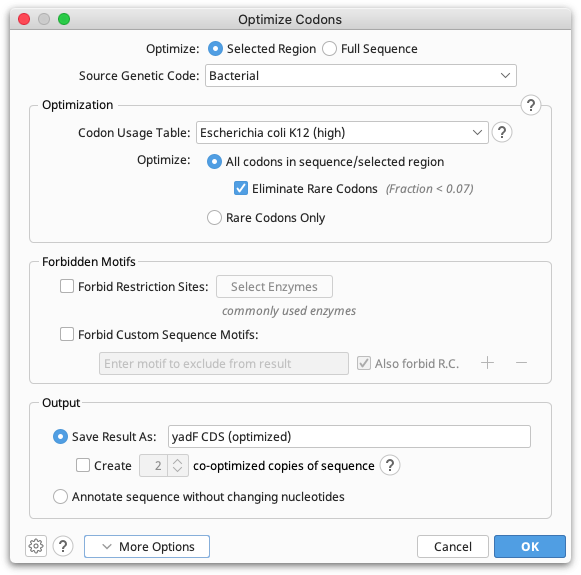Click the Codon Usage Table help icon
Screen dimensions: 581x575
tap(502, 132)
